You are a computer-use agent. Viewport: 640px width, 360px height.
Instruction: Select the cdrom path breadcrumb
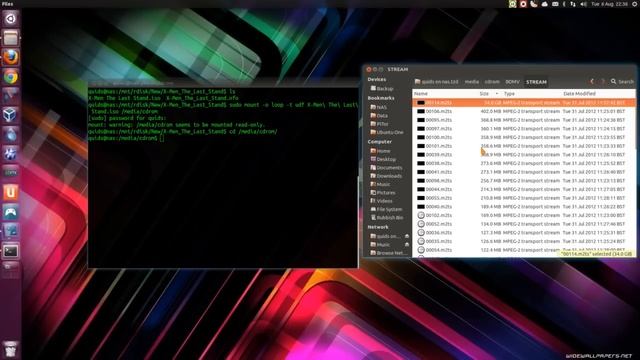coord(492,82)
